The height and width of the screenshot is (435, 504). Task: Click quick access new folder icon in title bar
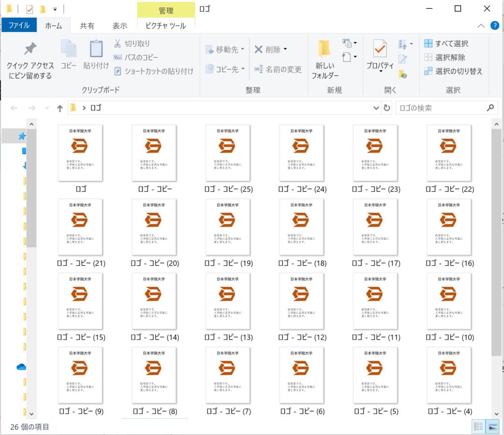(43, 9)
